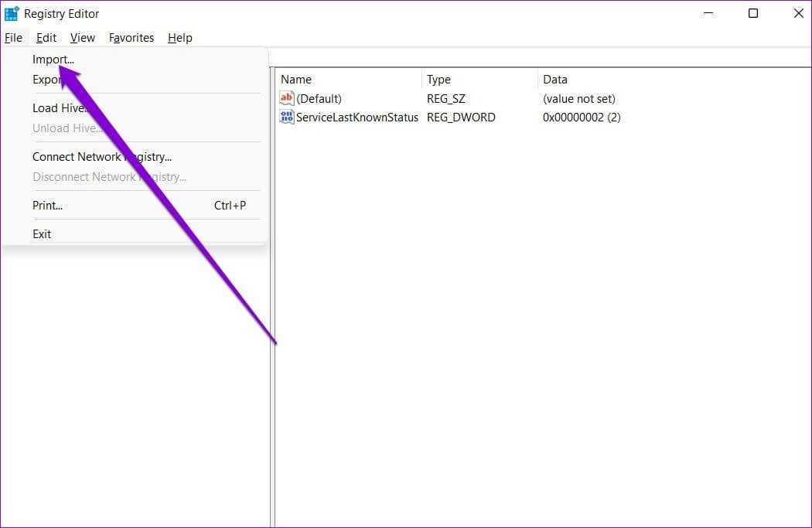
Task: Open the Edit menu
Action: [46, 38]
